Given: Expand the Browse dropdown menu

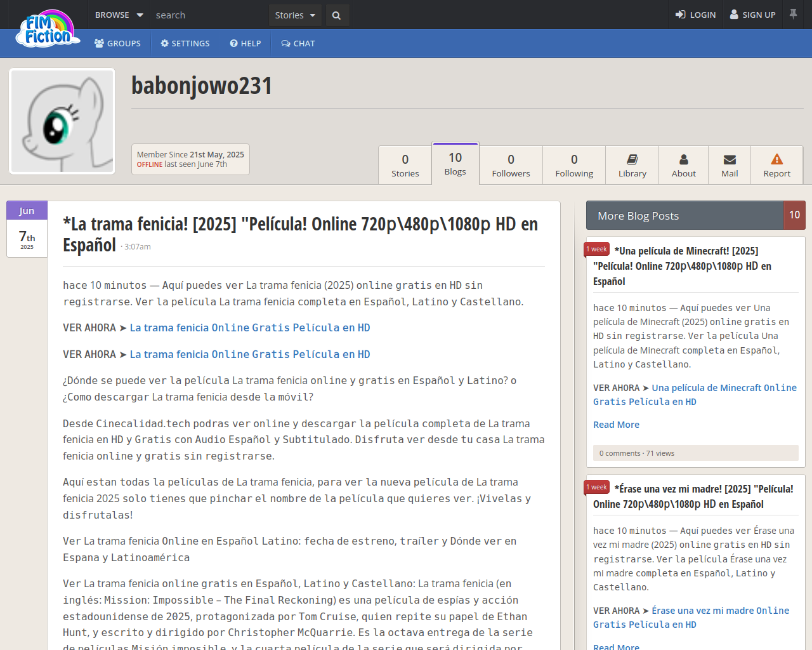Looking at the screenshot, I should tap(119, 15).
